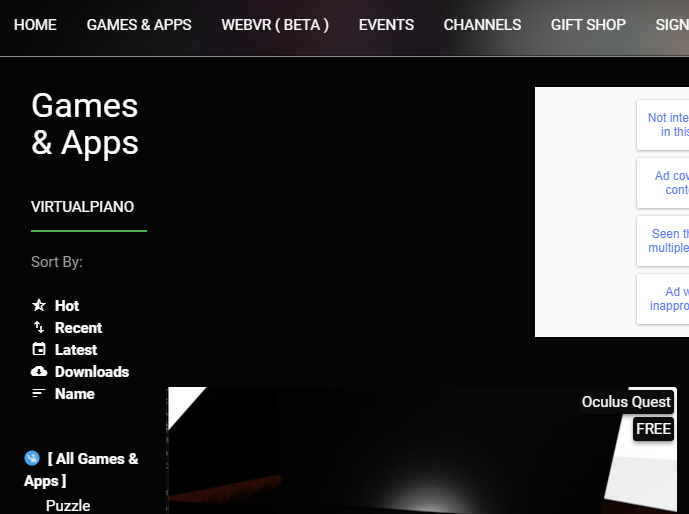Sort listings by Downloads
The width and height of the screenshot is (689, 514).
pyautogui.click(x=92, y=372)
